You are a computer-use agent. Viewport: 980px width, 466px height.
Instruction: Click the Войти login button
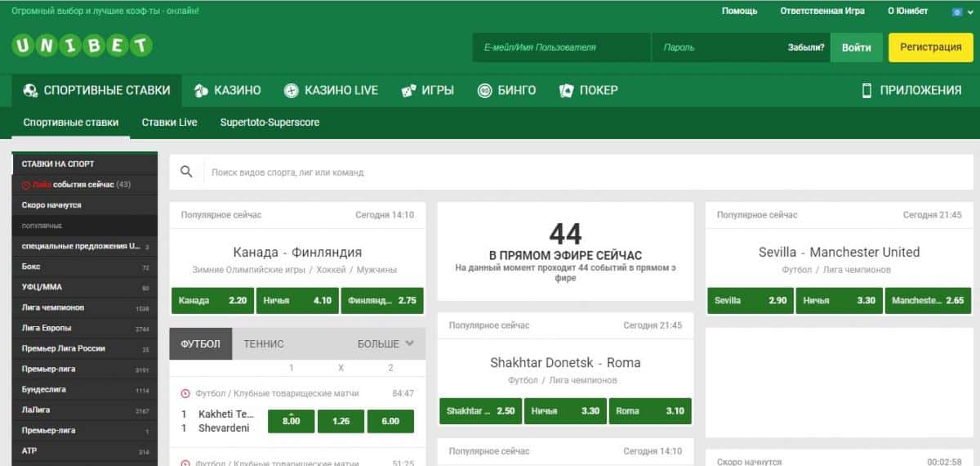tap(856, 47)
